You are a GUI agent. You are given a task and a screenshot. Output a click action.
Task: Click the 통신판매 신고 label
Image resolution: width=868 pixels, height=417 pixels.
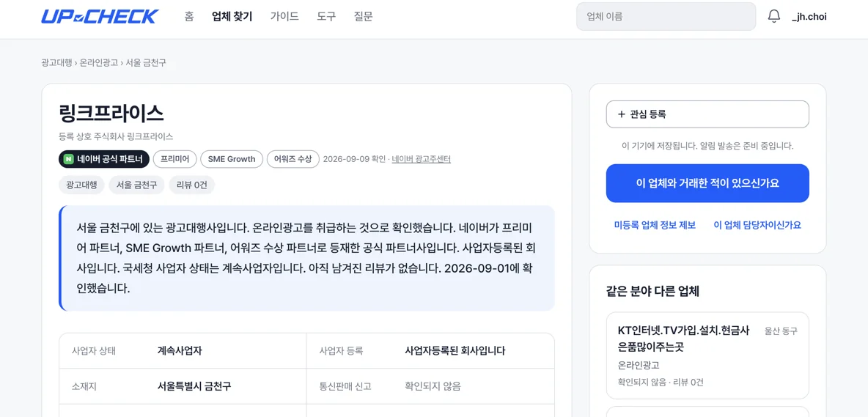345,386
